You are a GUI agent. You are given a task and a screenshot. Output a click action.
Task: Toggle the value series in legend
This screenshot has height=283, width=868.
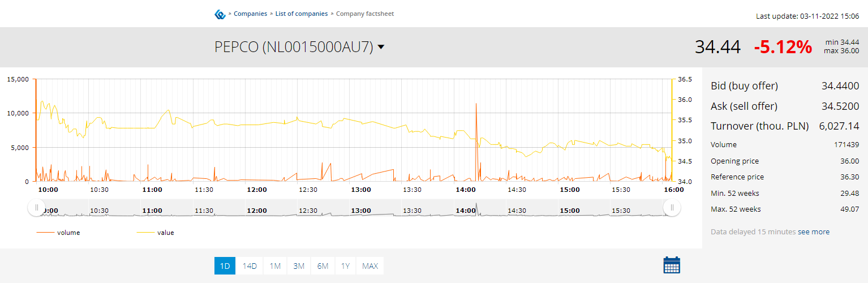[156, 233]
